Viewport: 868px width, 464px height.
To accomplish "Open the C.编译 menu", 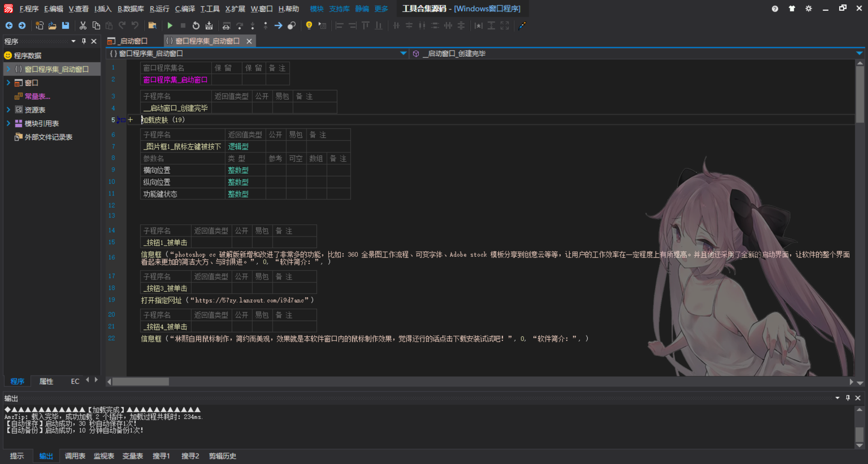I will tap(185, 9).
